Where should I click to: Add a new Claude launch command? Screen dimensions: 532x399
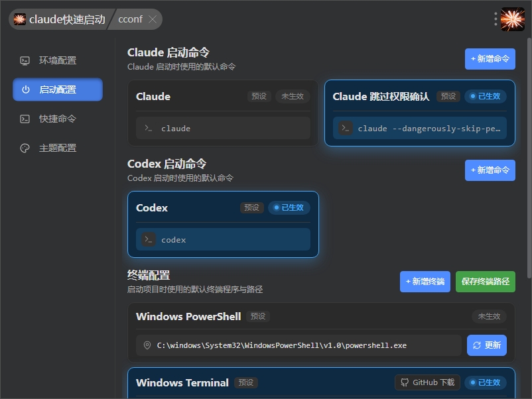coord(490,59)
